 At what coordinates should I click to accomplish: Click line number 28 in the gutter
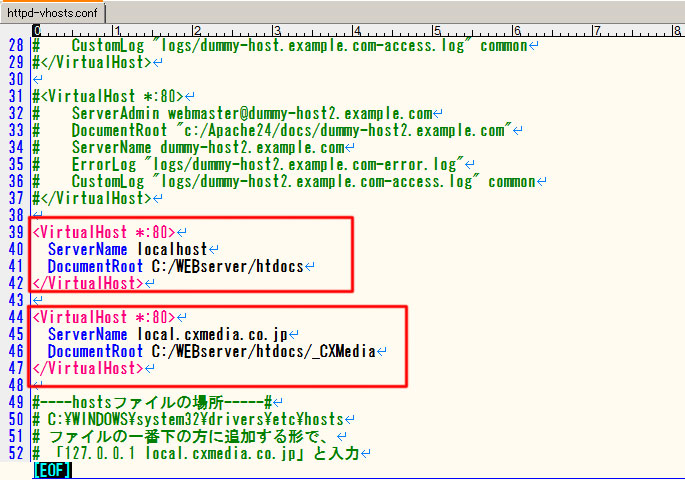16,45
